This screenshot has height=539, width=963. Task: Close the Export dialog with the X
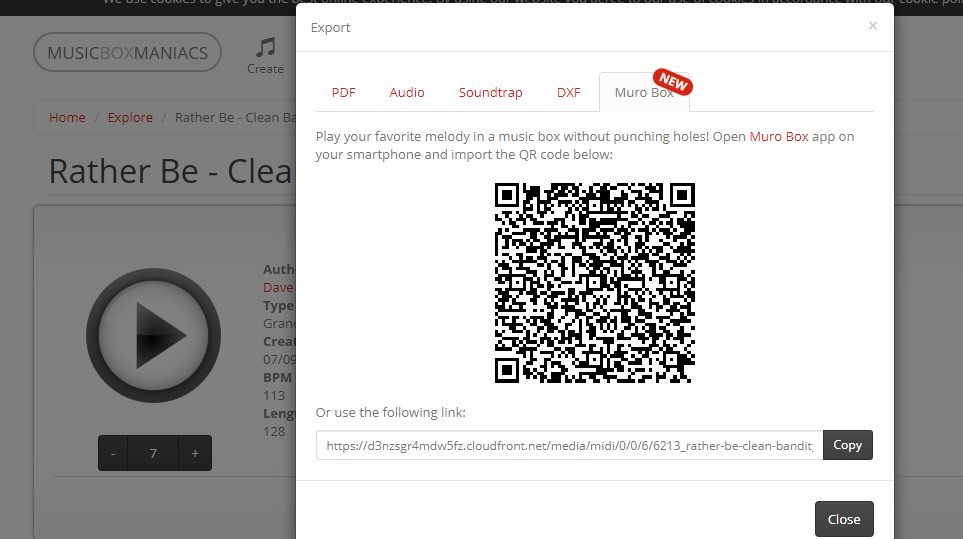tap(873, 26)
